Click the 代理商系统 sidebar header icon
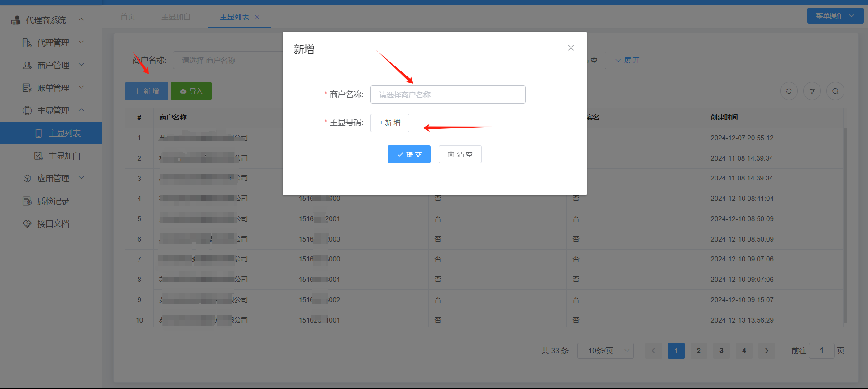 16,20
